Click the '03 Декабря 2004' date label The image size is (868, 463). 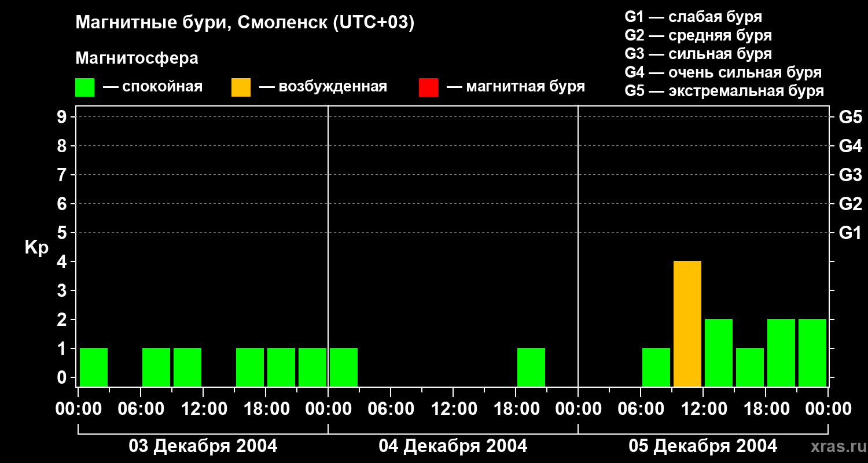203,446
